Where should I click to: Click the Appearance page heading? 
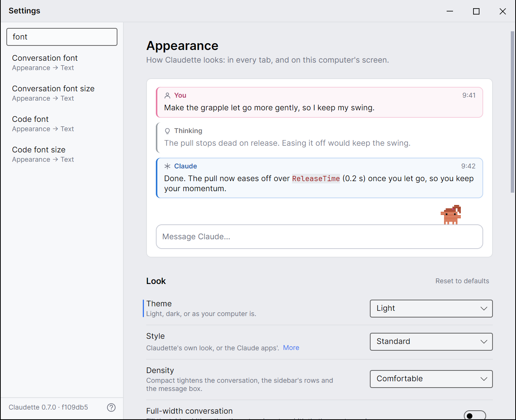pos(182,46)
